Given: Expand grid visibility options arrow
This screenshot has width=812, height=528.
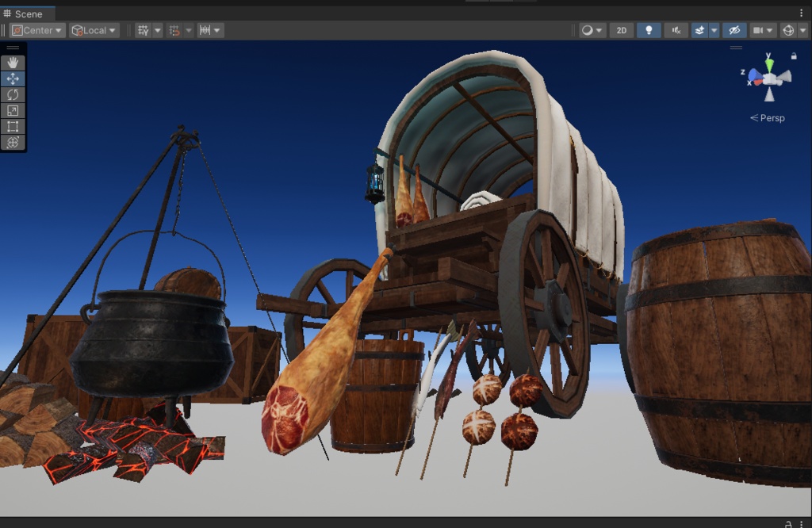Looking at the screenshot, I should (158, 31).
